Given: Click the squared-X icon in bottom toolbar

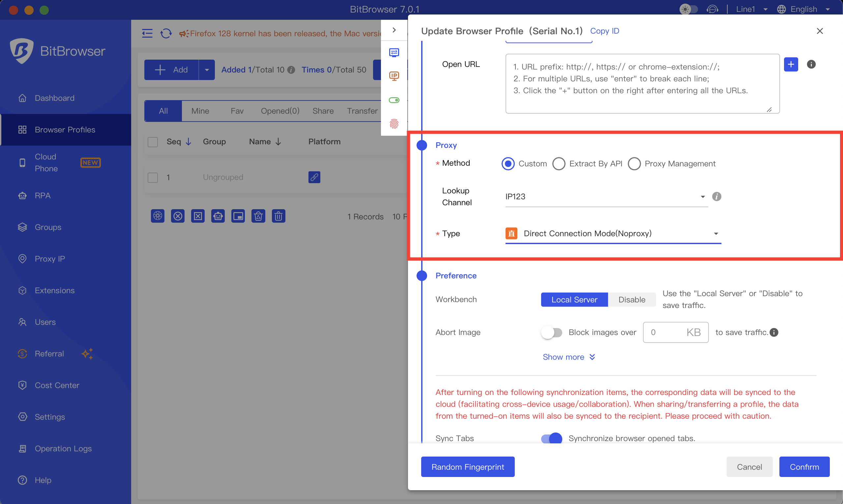Looking at the screenshot, I should [198, 216].
